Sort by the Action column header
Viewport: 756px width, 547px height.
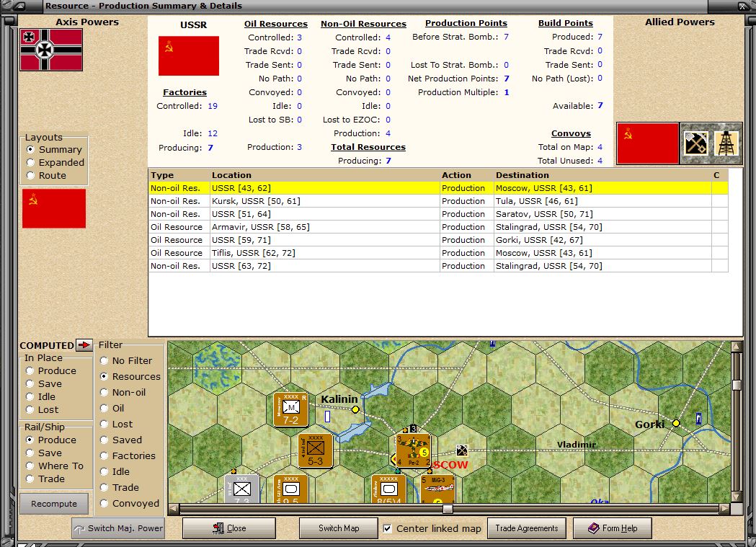(x=467, y=175)
